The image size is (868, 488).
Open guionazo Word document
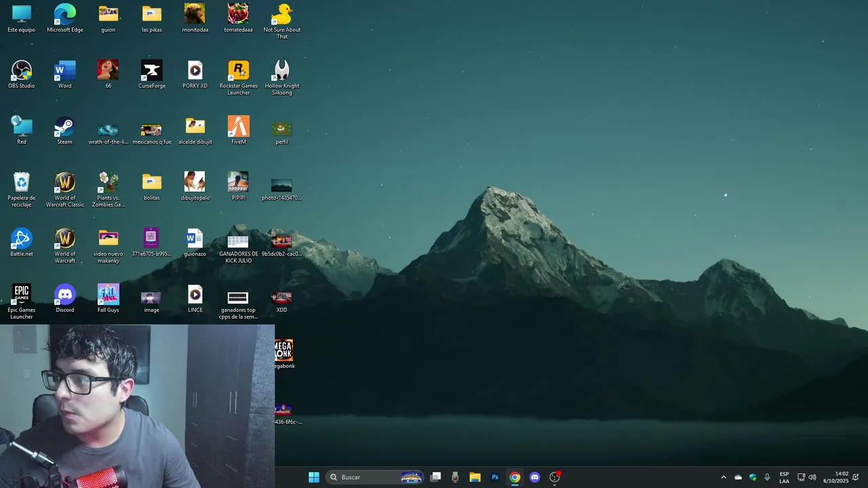click(x=195, y=243)
